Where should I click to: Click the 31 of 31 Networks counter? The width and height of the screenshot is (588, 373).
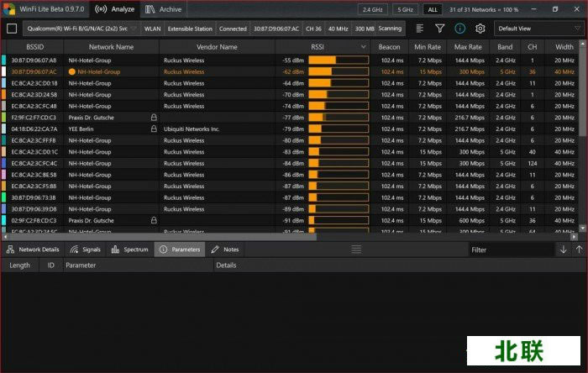coord(484,9)
